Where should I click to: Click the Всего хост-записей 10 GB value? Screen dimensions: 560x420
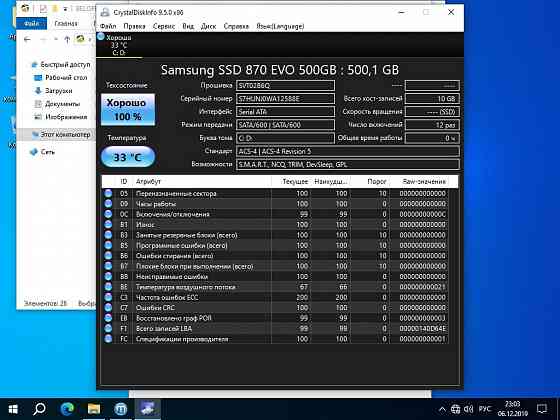[x=432, y=99]
